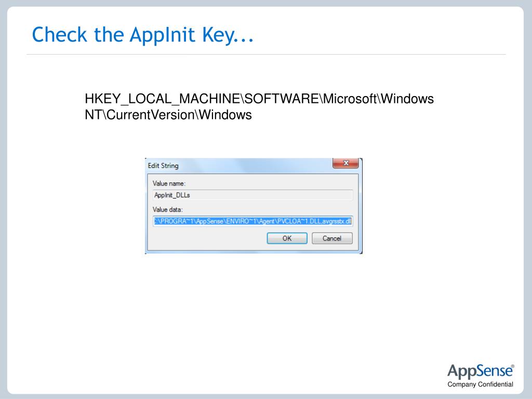Click the slide title "Check the AppInit Key..."
The height and width of the screenshot is (399, 532).
pyautogui.click(x=142, y=35)
